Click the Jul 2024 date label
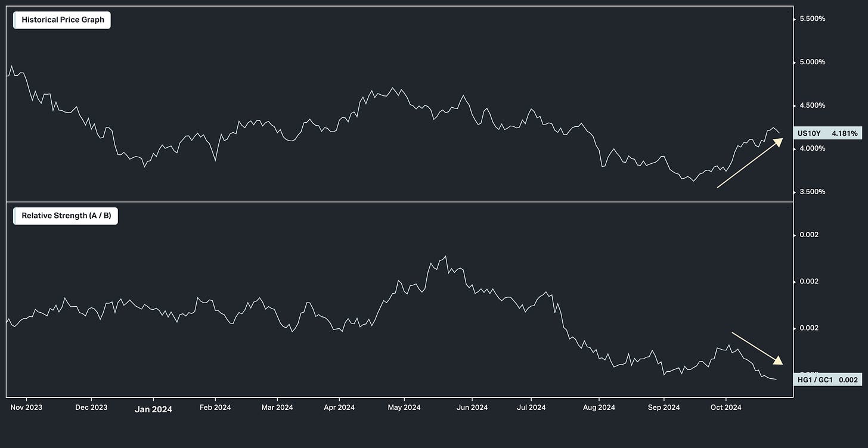 coord(531,407)
